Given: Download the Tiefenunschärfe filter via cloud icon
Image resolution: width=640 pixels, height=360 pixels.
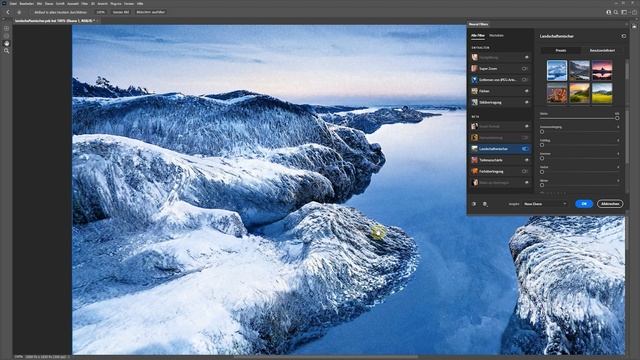Looking at the screenshot, I should [x=527, y=160].
